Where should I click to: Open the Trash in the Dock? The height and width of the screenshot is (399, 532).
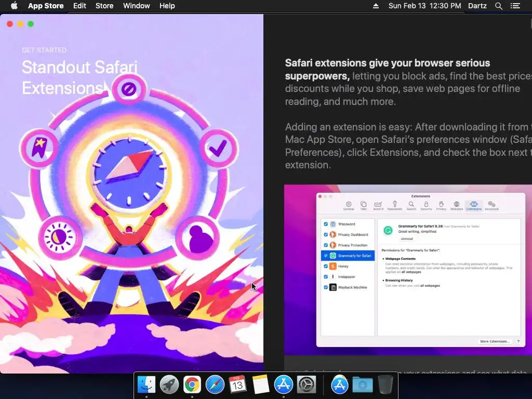pos(385,384)
